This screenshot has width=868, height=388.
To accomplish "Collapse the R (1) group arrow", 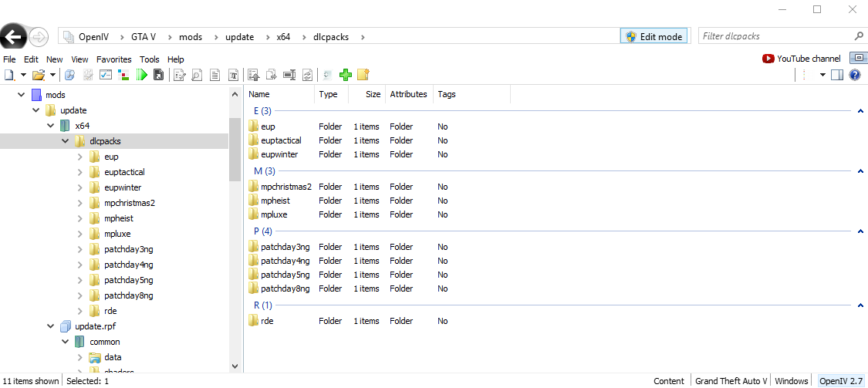I will click(x=860, y=305).
